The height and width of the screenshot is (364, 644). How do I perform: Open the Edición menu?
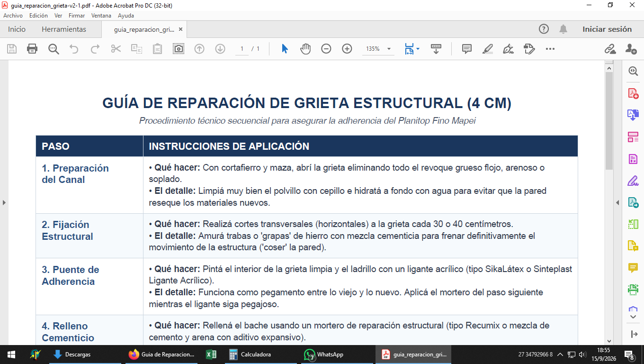coord(38,16)
